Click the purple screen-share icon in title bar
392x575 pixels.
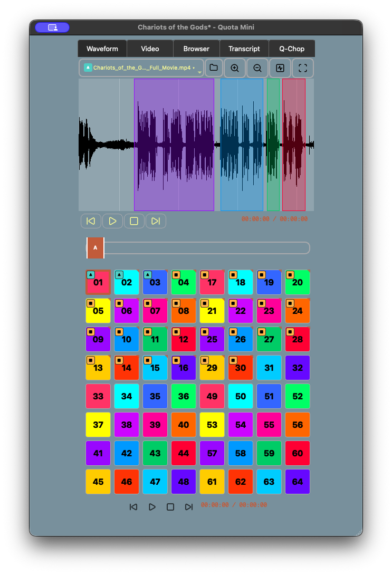[52, 27]
